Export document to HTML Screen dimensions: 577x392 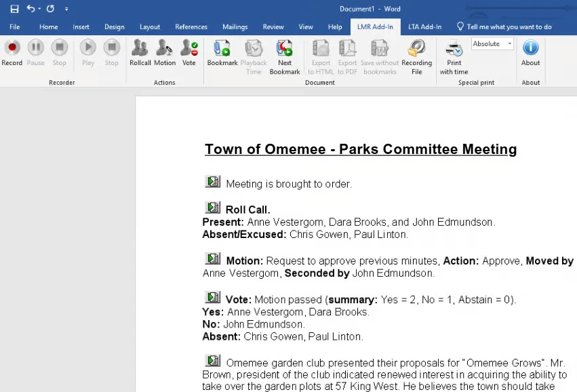click(321, 57)
